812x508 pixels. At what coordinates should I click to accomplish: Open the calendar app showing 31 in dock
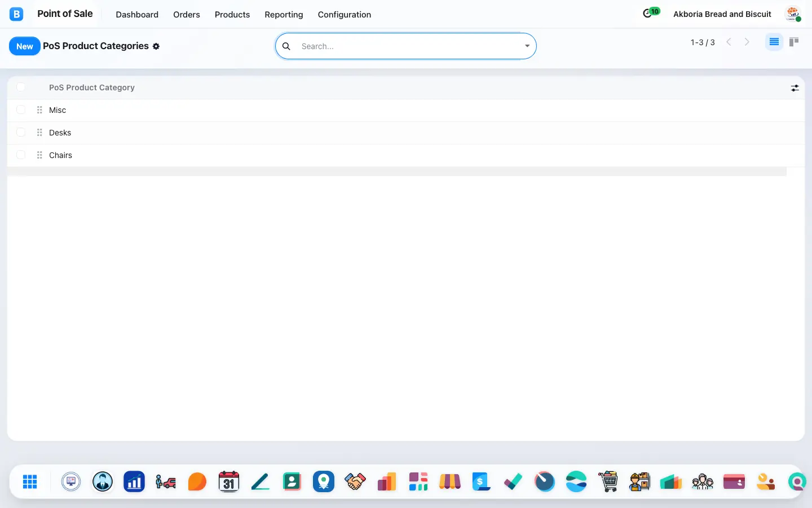(229, 481)
